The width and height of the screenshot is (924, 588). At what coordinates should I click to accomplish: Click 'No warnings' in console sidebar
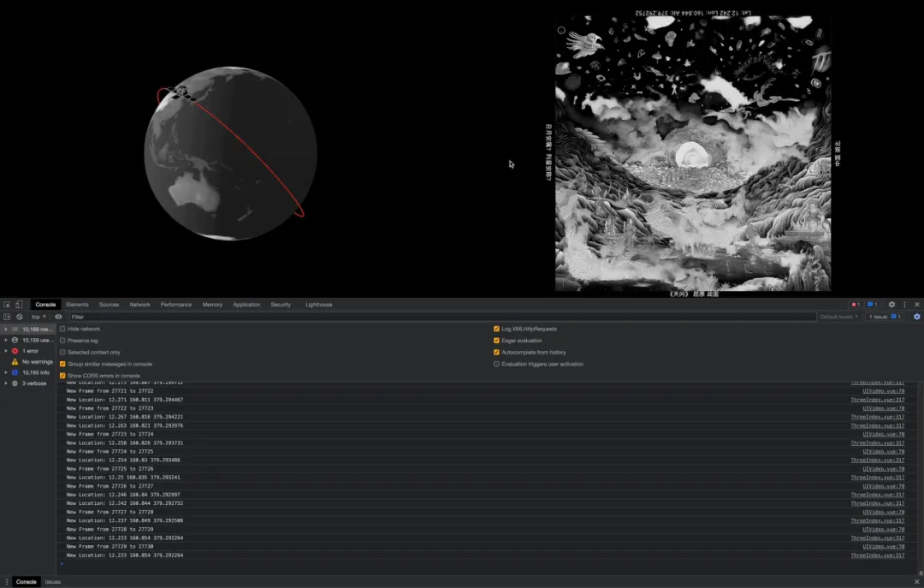(38, 361)
